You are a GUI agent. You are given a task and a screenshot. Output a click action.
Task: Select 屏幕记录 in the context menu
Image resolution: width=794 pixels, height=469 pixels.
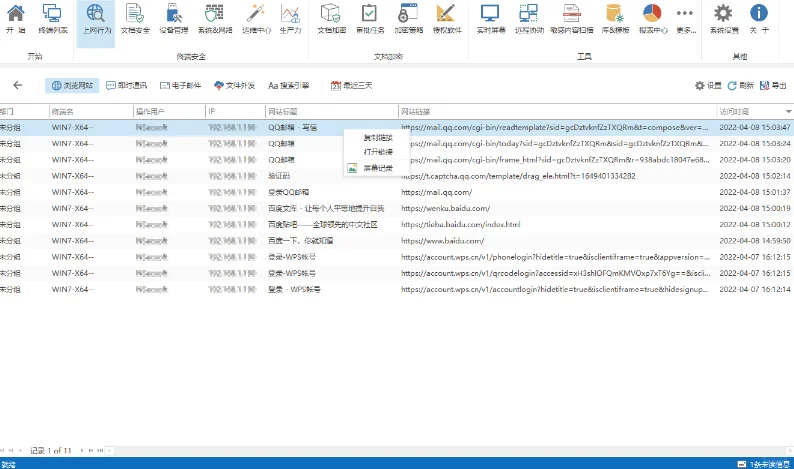[378, 168]
